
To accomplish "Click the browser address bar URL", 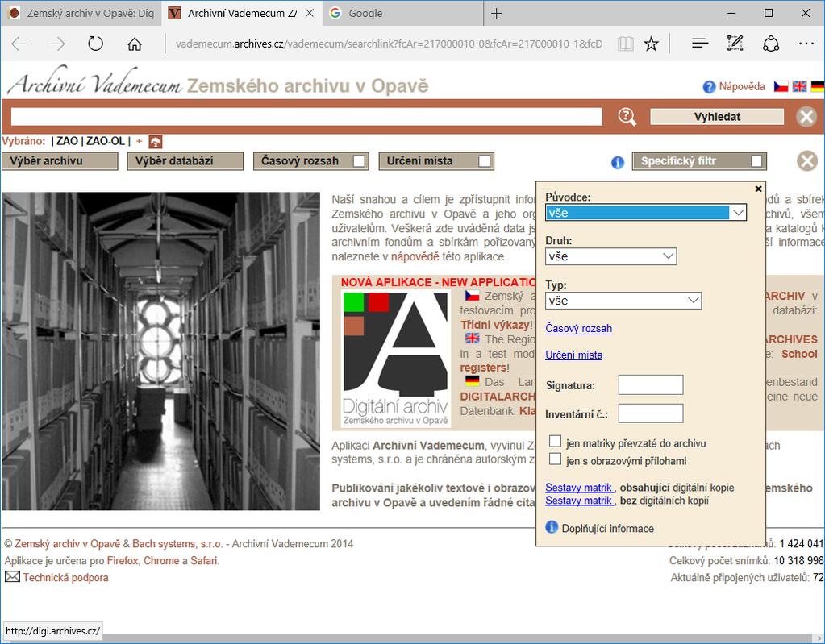I will coord(390,44).
